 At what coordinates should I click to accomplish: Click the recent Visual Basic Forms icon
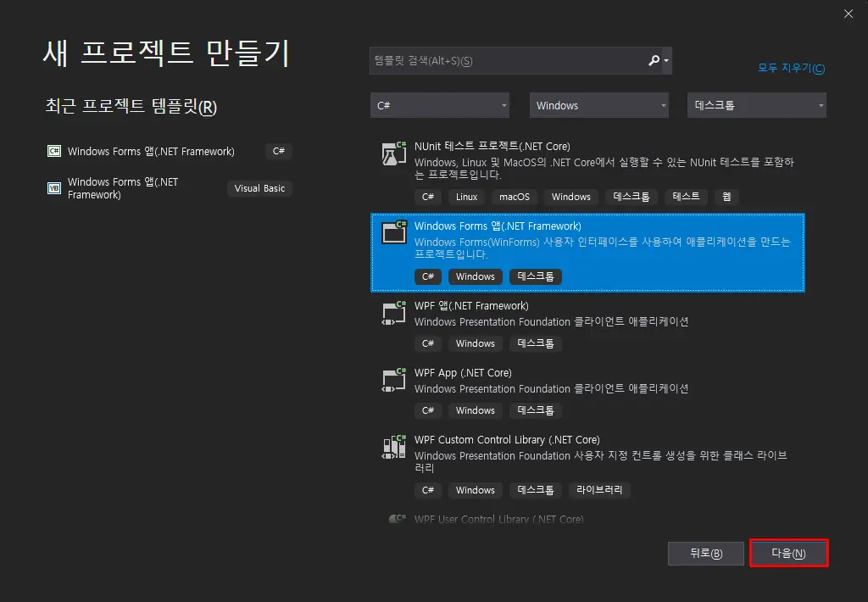click(53, 188)
